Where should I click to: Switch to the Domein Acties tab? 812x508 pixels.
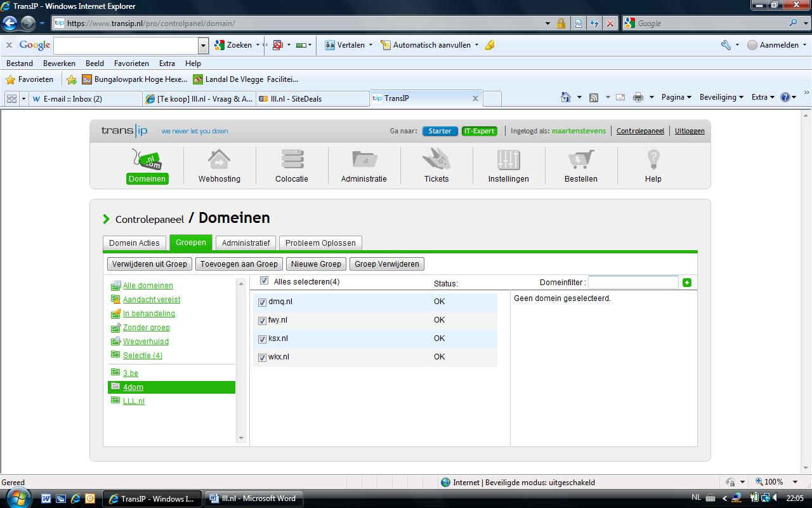coord(134,243)
